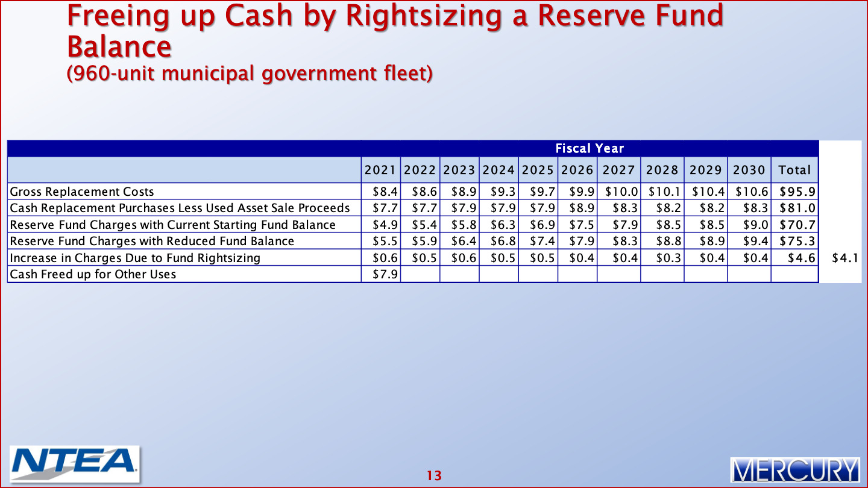Click the 2021 column header
Viewport: 868px width, 488px height.
(x=382, y=170)
